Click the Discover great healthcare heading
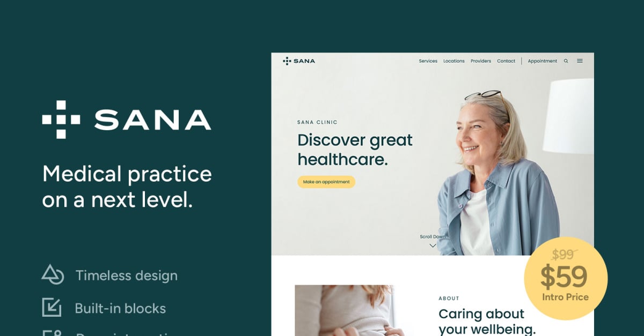Image resolution: width=644 pixels, height=336 pixels. click(355, 150)
